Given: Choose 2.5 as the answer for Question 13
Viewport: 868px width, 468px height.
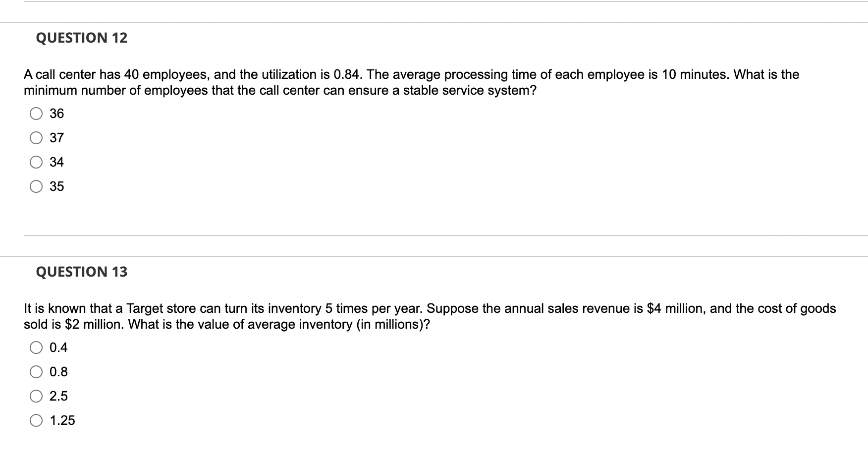Looking at the screenshot, I should point(36,396).
